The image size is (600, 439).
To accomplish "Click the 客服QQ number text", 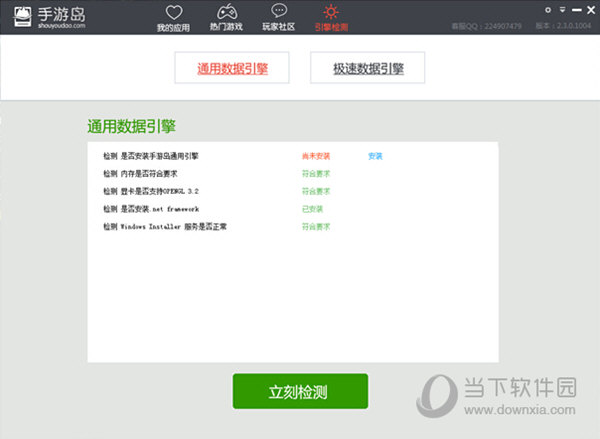I will (486, 26).
